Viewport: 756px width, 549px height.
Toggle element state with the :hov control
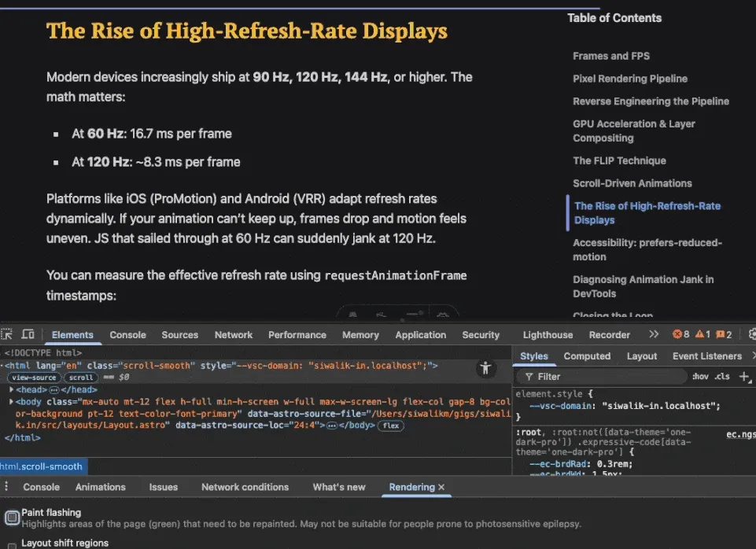pyautogui.click(x=700, y=377)
